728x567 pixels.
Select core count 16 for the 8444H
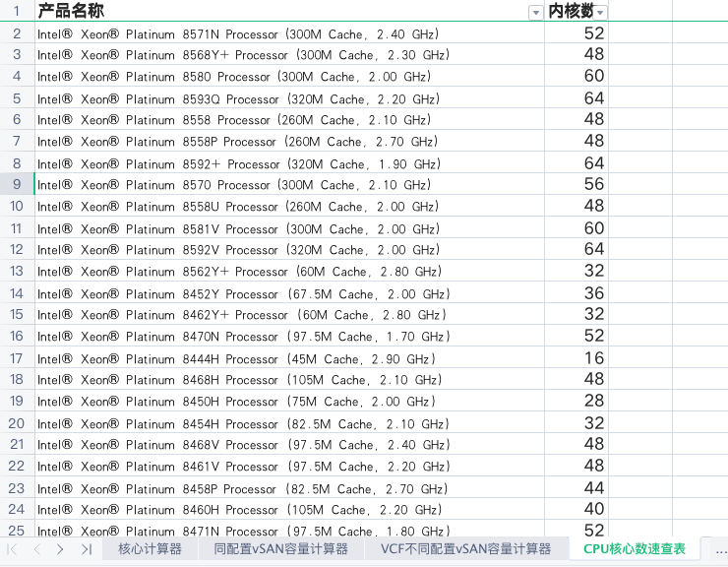tap(576, 358)
